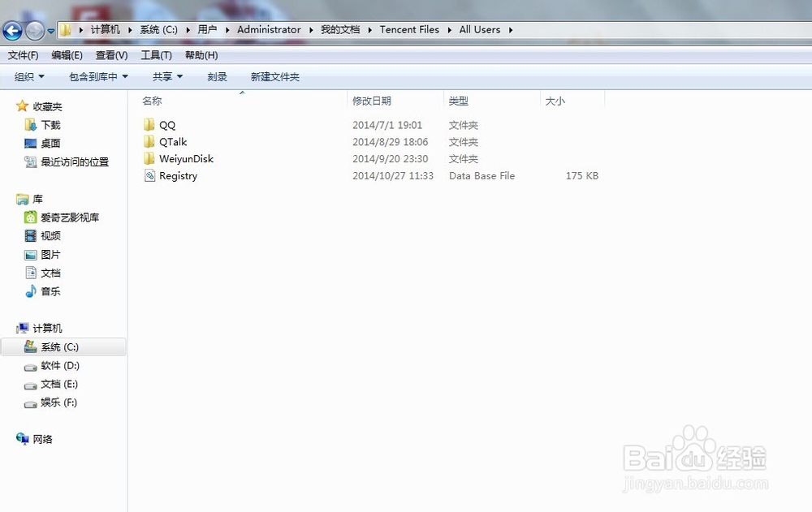This screenshot has height=512, width=812.
Task: Open the recent locations dropdown arrow
Action: click(x=50, y=31)
